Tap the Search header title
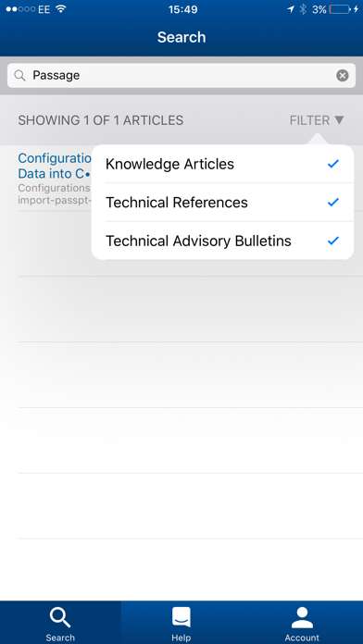 (181, 37)
